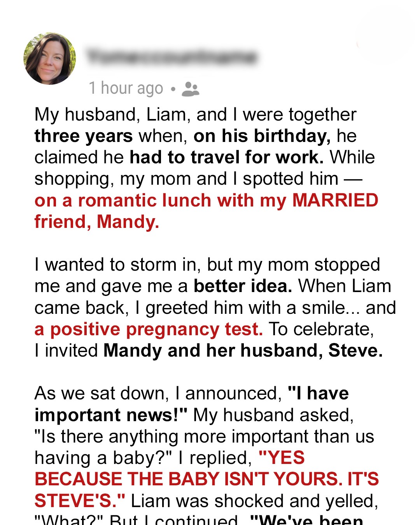420x525 pixels.
Task: Open the blurred account name
Action: click(171, 57)
